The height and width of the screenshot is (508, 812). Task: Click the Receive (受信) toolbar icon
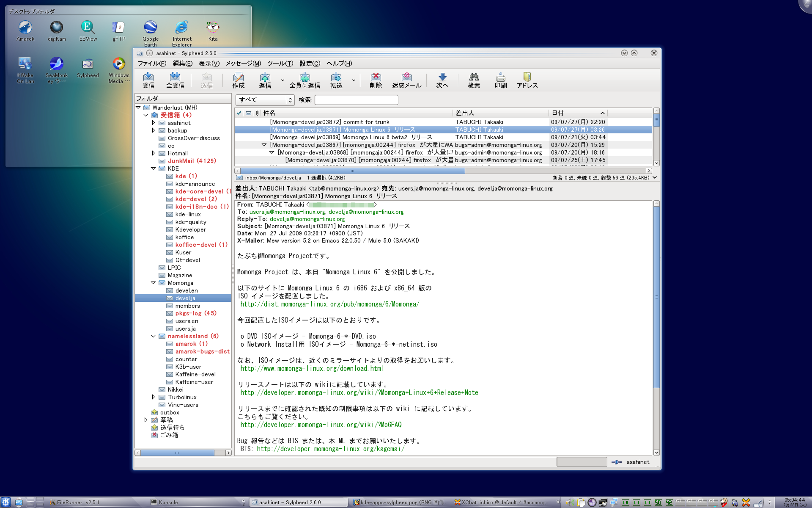pos(148,80)
